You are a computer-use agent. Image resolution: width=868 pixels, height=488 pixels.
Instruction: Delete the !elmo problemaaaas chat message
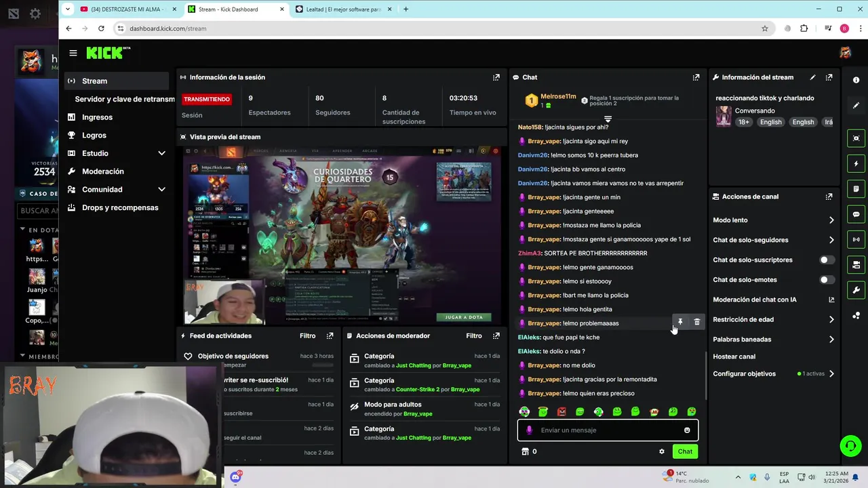(696, 322)
